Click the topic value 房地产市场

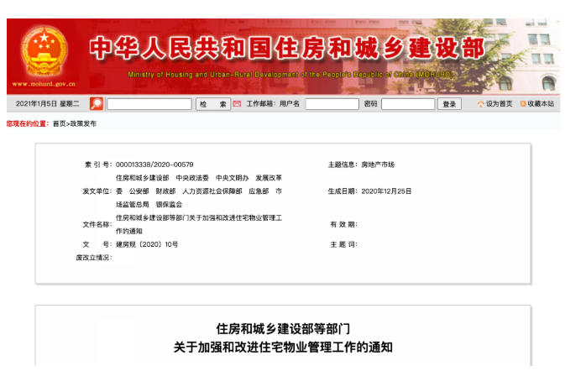click(x=378, y=165)
